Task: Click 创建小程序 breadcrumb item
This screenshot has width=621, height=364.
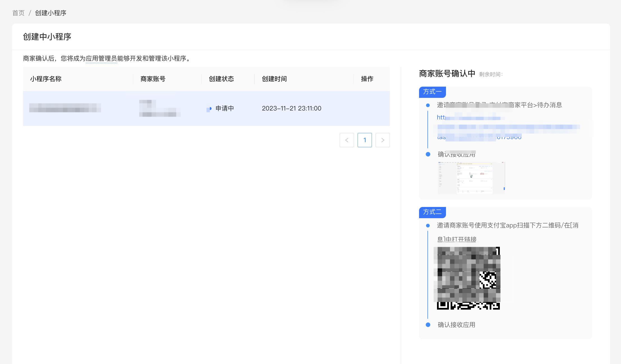Action: [51, 13]
